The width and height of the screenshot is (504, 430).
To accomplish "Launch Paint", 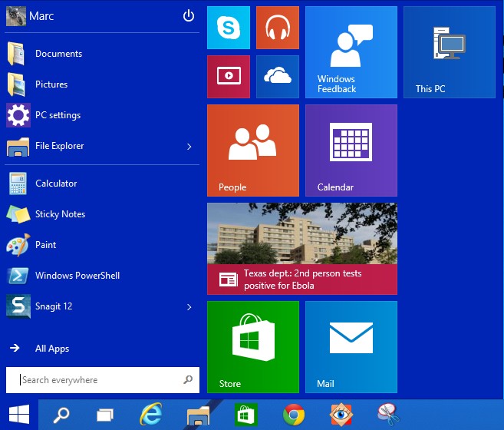I will (x=102, y=245).
